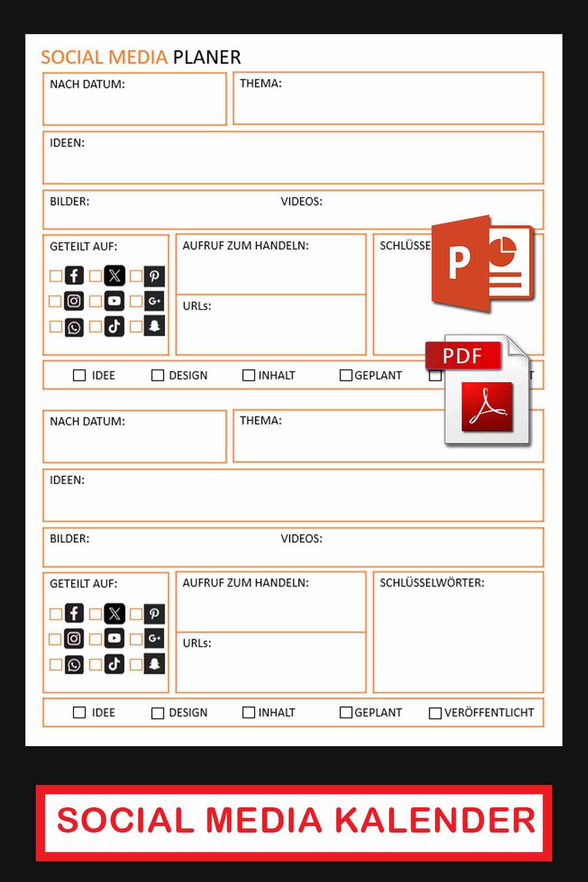This screenshot has height=882, width=588.
Task: Click the Instagram icon in the top planner
Action: coord(74,301)
